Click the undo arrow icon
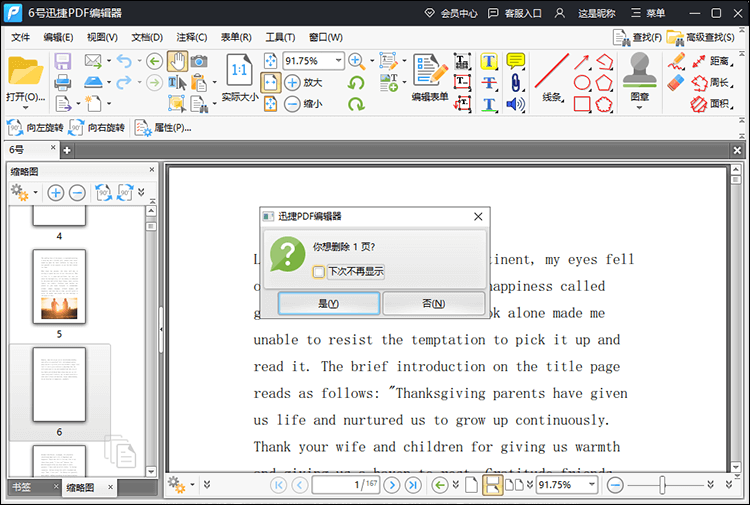The image size is (750, 505). pos(124,61)
